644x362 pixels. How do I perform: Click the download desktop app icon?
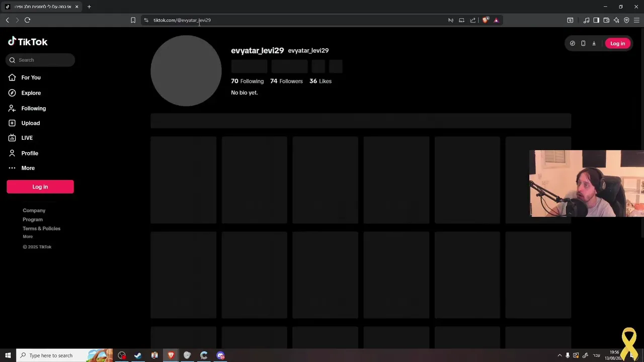(x=594, y=43)
